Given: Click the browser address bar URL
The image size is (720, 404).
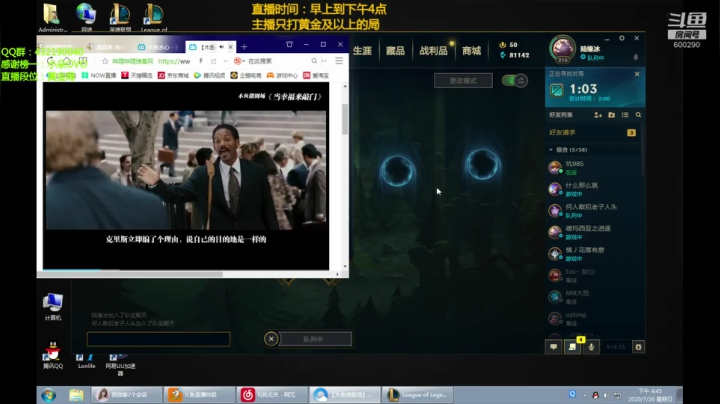Looking at the screenshot, I should click(174, 61).
